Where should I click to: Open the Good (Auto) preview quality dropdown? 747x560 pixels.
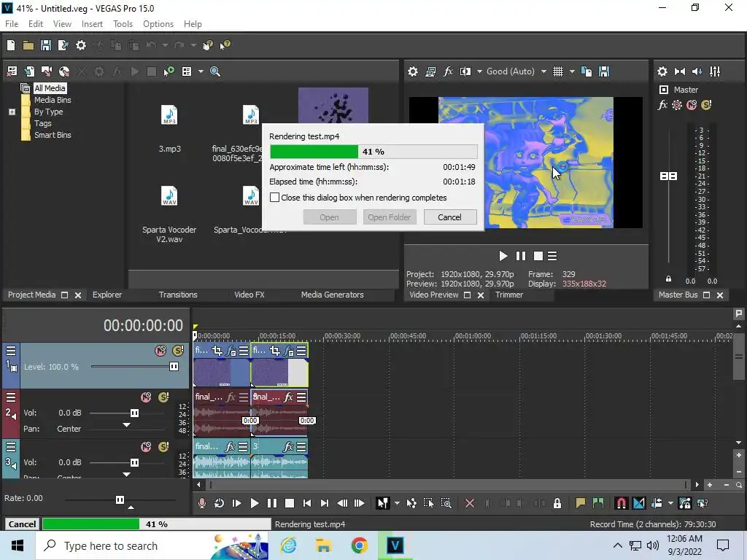[x=543, y=71]
